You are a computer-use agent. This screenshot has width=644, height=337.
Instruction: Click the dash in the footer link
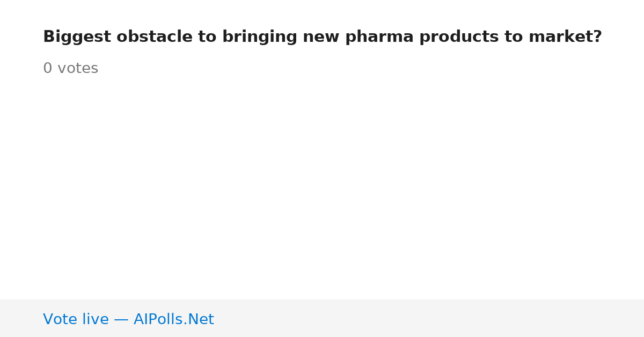pos(121,320)
